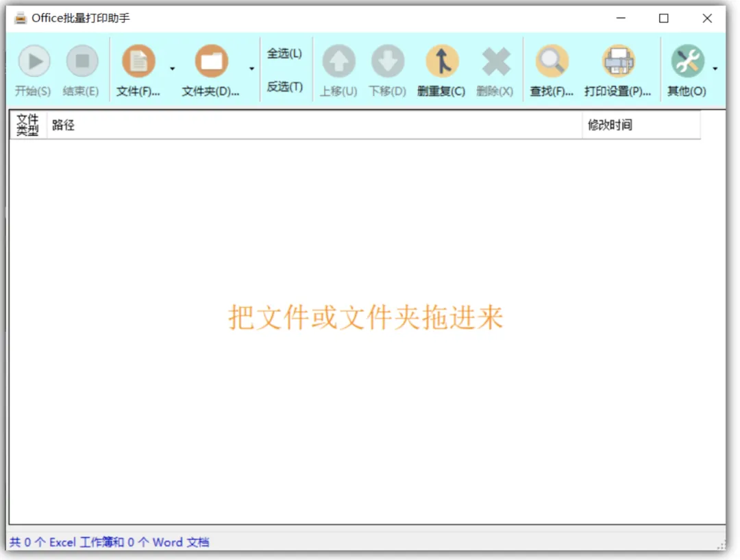Sort by 修改时间 column header
Image resolution: width=740 pixels, height=560 pixels.
(641, 125)
